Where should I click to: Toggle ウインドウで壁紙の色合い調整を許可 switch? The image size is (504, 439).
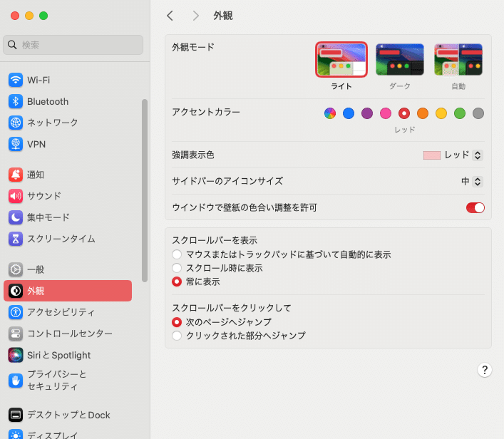click(475, 207)
